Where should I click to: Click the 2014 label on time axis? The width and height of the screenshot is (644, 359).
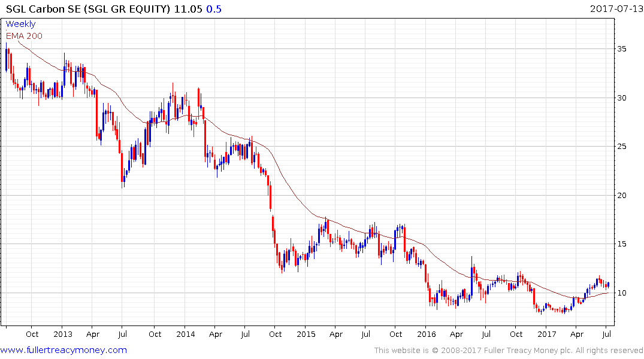(185, 334)
